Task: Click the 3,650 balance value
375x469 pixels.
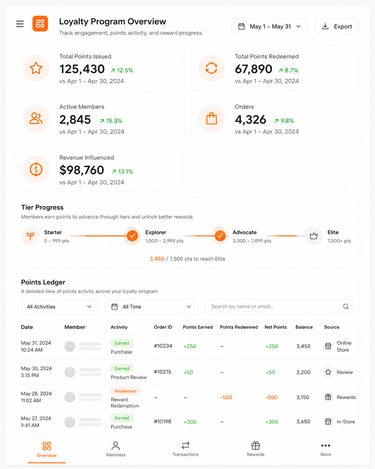Action: tap(303, 422)
